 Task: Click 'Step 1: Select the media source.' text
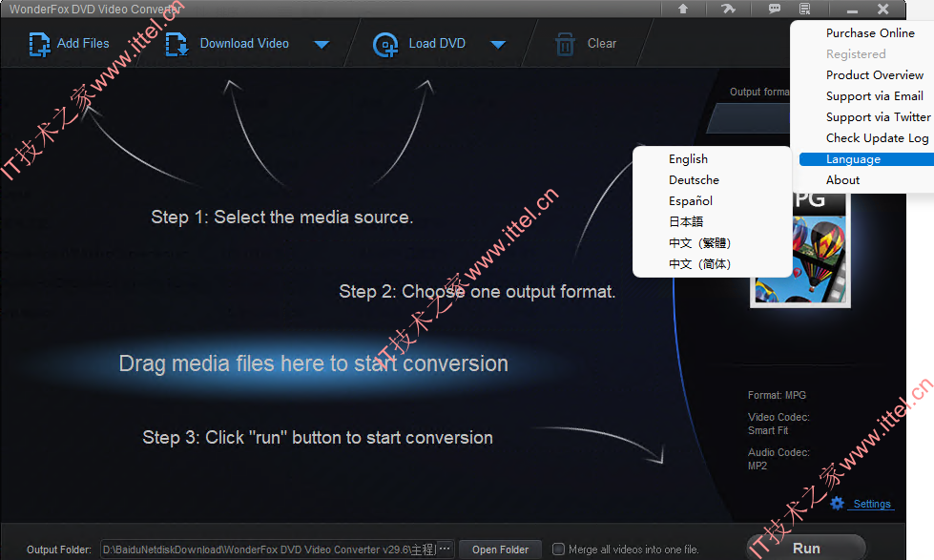281,217
